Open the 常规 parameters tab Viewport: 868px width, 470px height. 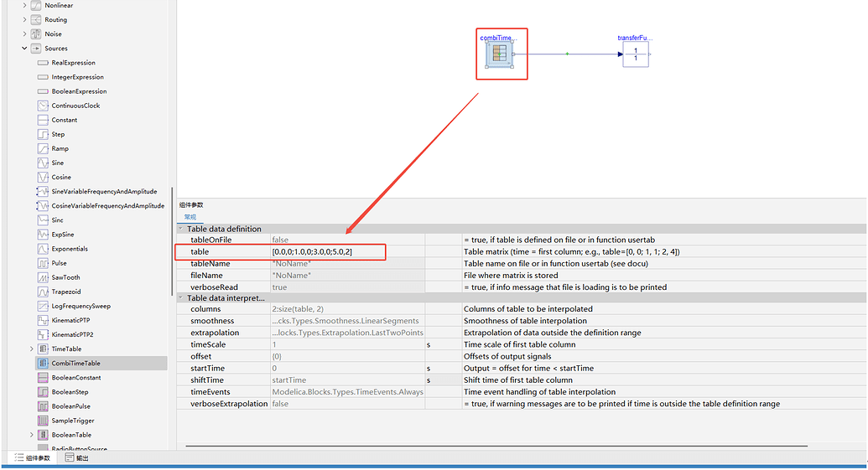[x=190, y=217]
